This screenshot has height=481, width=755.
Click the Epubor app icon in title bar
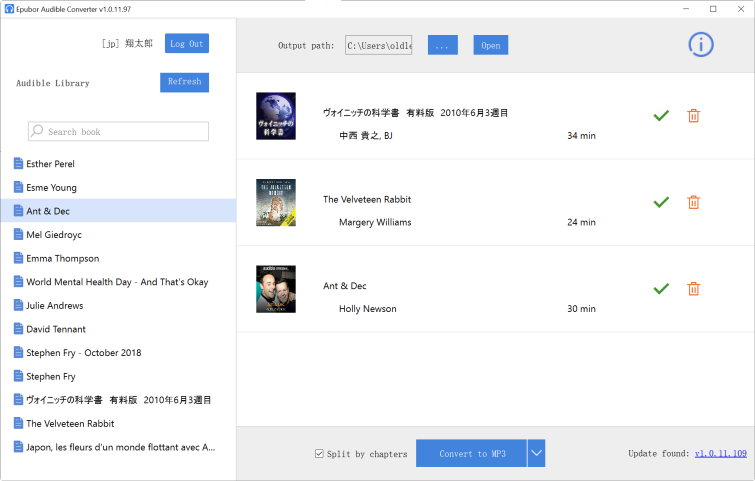click(x=9, y=9)
